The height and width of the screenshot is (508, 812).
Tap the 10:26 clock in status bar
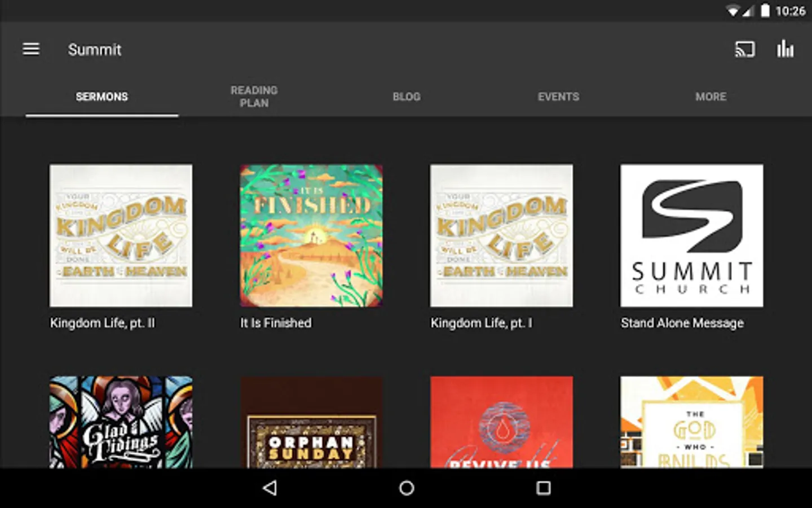791,11
